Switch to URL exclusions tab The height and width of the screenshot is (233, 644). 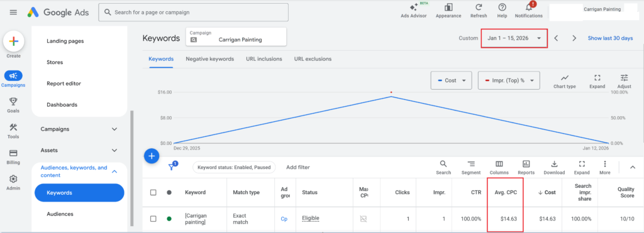coord(313,59)
